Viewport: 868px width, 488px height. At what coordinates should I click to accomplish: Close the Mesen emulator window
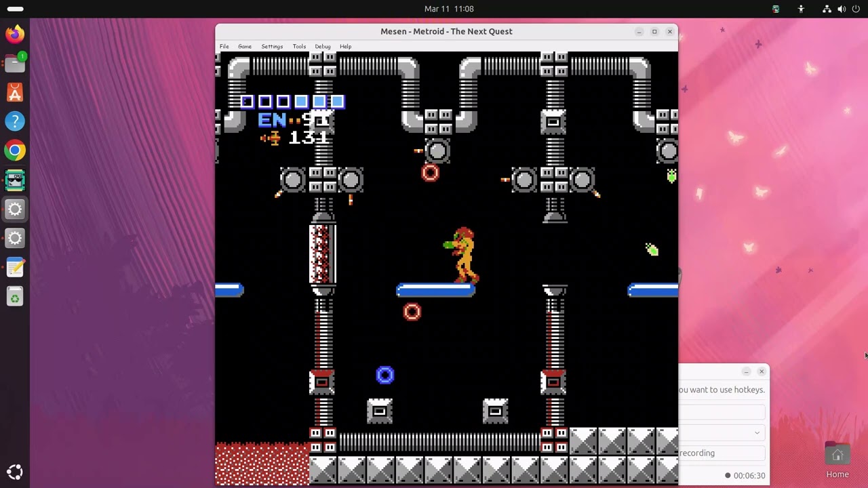pos(670,32)
